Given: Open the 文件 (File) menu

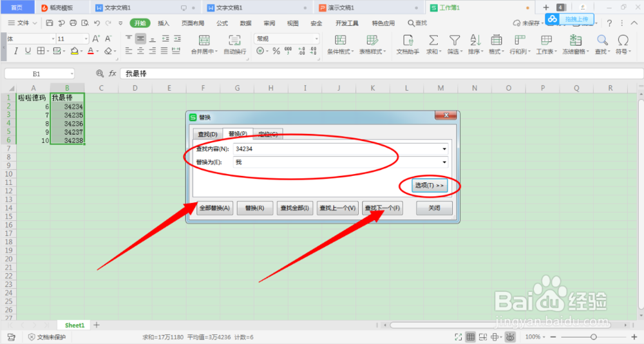Looking at the screenshot, I should [x=22, y=23].
